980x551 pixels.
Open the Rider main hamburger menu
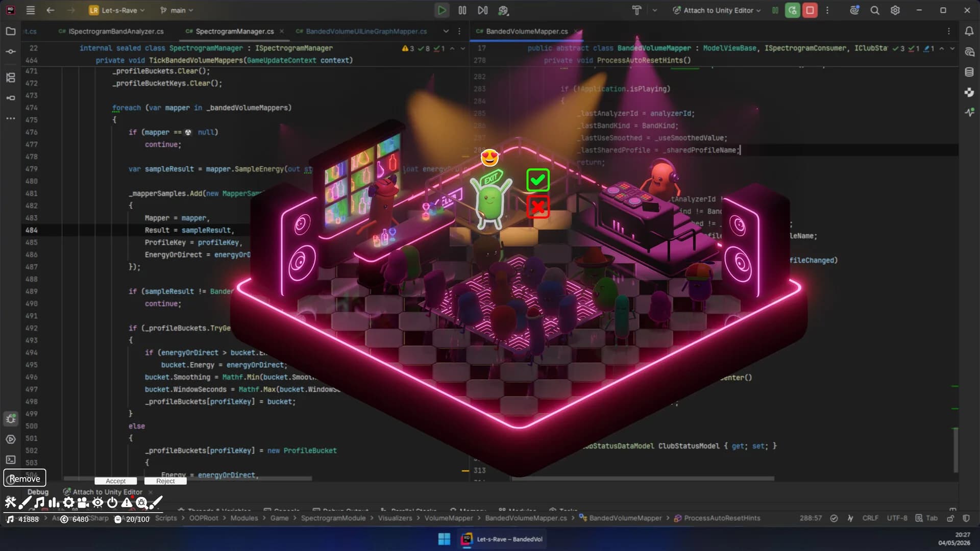(31, 10)
